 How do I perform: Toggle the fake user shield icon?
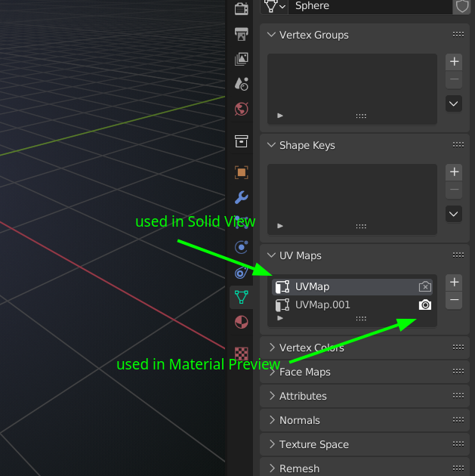[x=461, y=6]
